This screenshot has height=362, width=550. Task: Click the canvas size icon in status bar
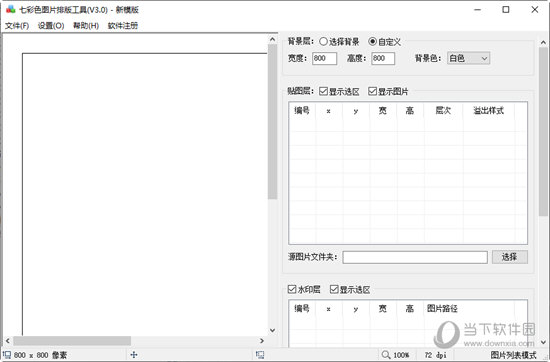pyautogui.click(x=7, y=355)
